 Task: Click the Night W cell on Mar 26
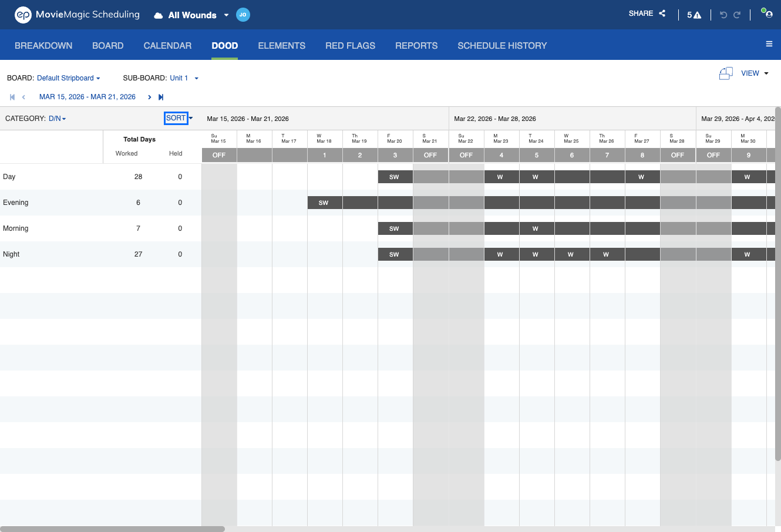tap(607, 254)
